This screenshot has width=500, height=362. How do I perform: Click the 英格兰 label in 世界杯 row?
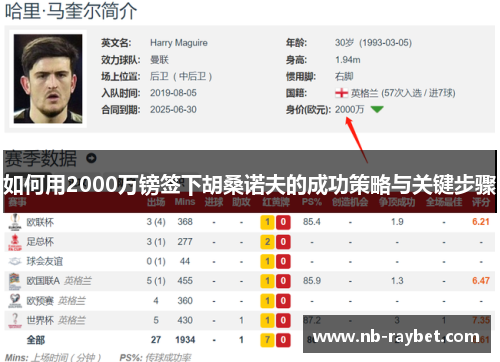tap(71, 320)
